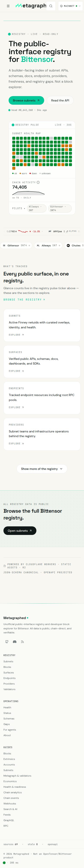Open the search magnifier icon
This screenshot has width=84, height=868.
point(51,6)
